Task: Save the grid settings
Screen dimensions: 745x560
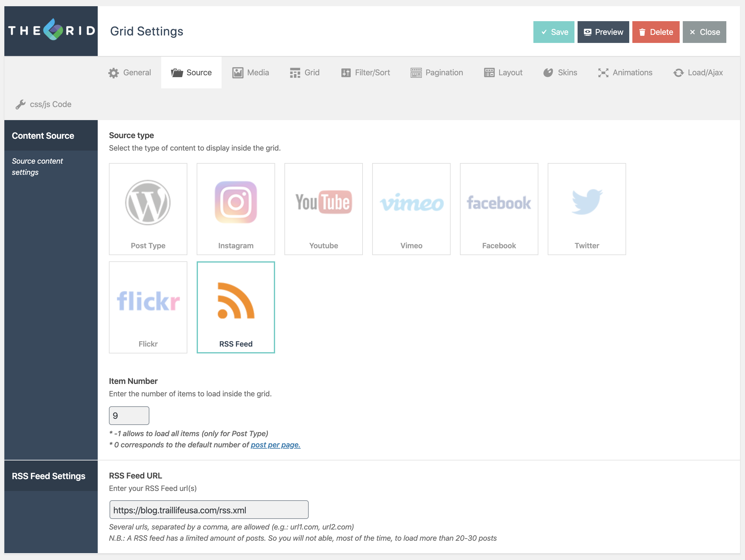Action: (554, 32)
